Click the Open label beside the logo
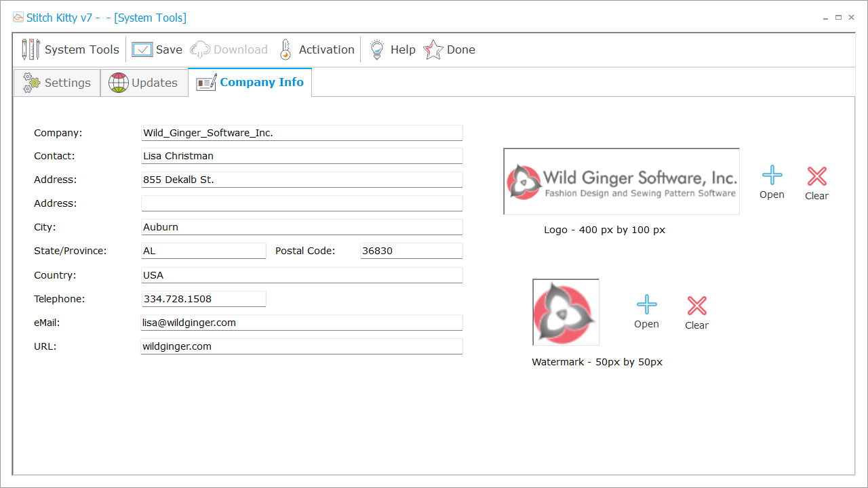 (772, 195)
